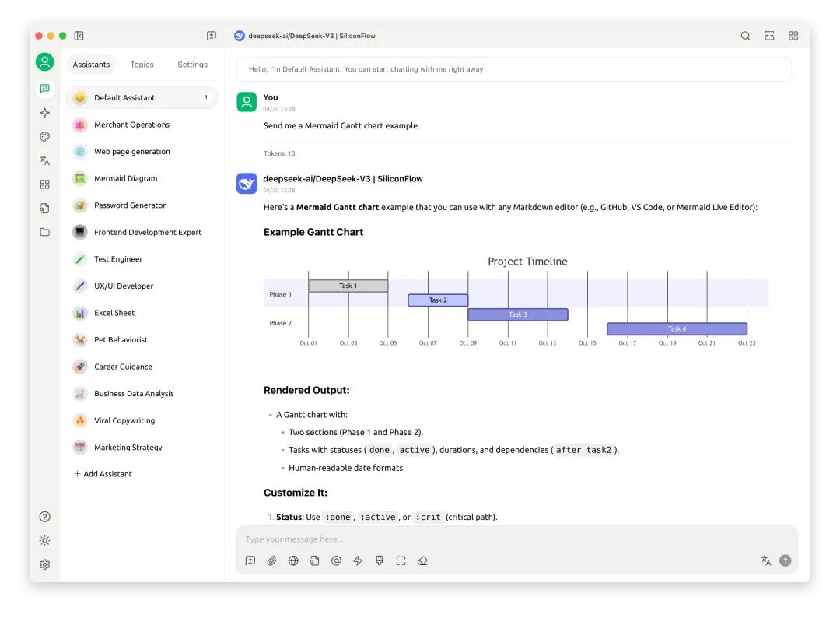Enable web search with the globe icon

point(293,560)
